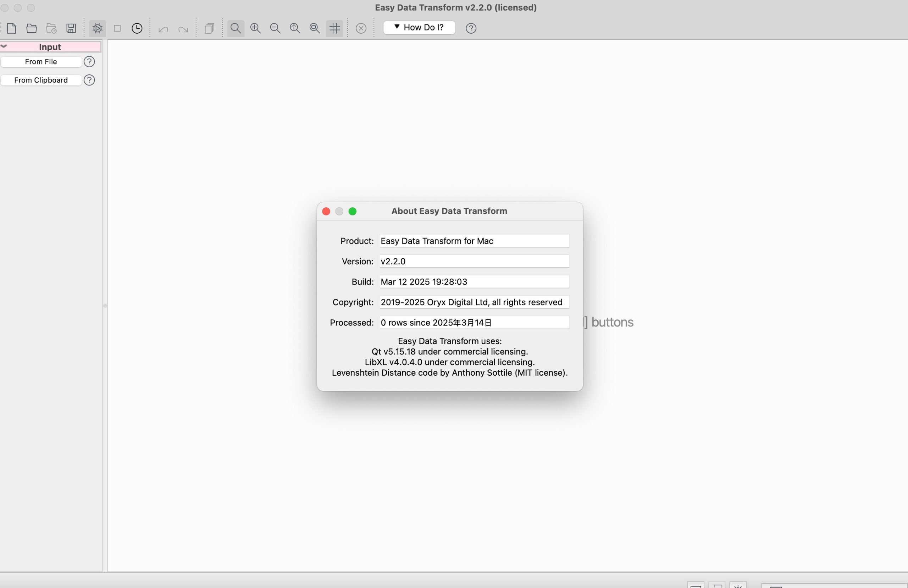Click the 'Processed:' label
The height and width of the screenshot is (588, 908).
click(351, 323)
